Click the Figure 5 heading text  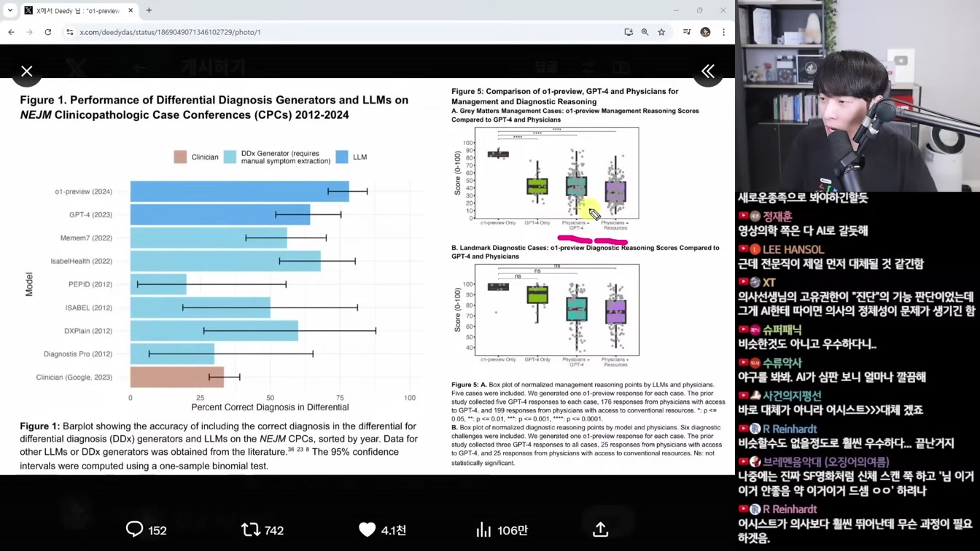[564, 96]
